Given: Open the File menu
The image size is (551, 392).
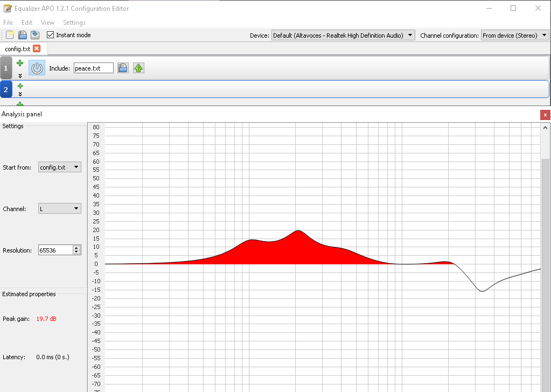Looking at the screenshot, I should 8,23.
